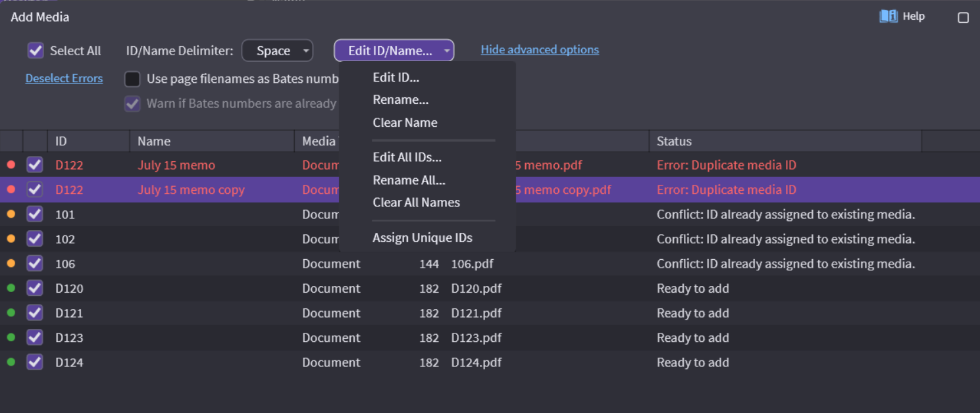The width and height of the screenshot is (980, 413).
Task: Click the maximize panel square icon
Action: click(963, 18)
